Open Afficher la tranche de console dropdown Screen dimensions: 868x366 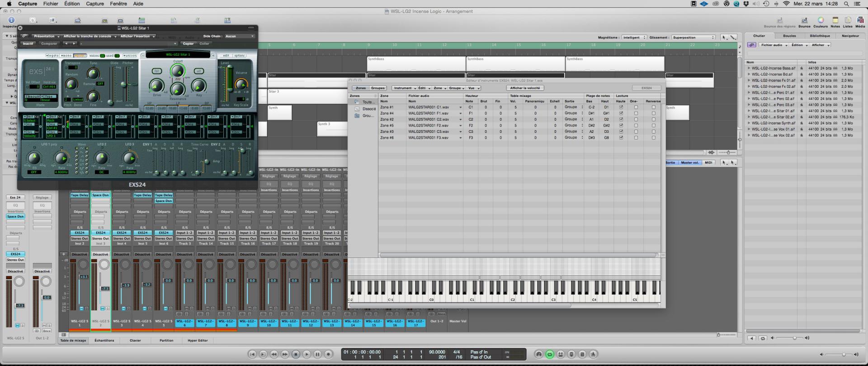(x=90, y=36)
